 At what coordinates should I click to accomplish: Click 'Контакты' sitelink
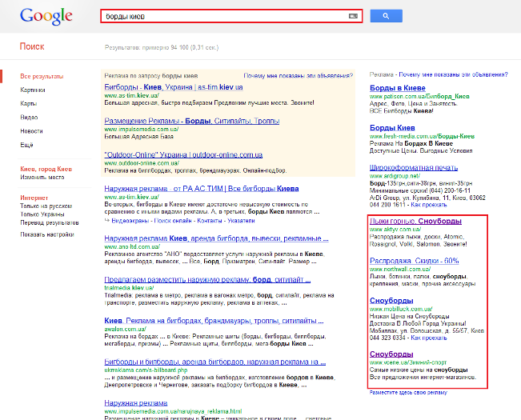(x=210, y=221)
